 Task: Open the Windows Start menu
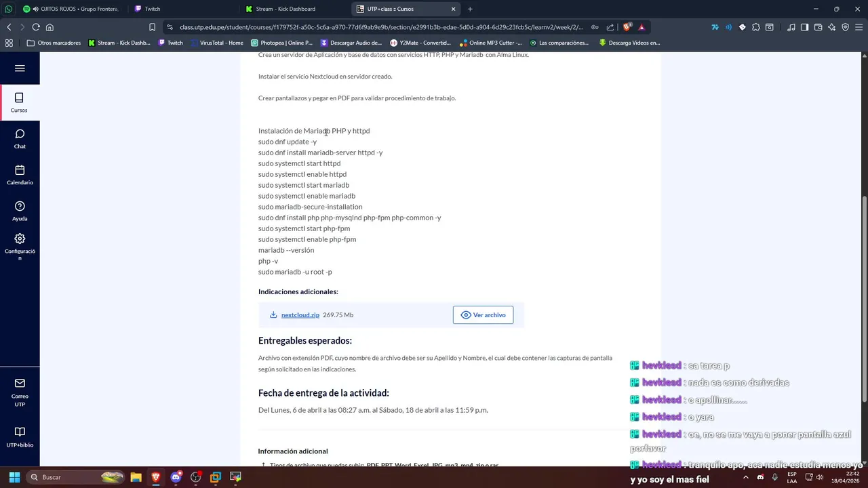[x=14, y=477]
